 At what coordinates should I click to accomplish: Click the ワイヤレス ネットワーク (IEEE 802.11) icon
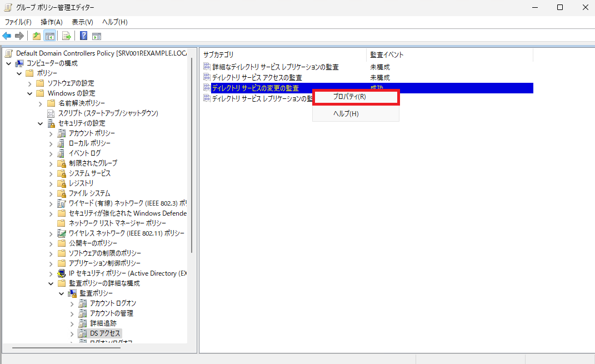coord(62,233)
